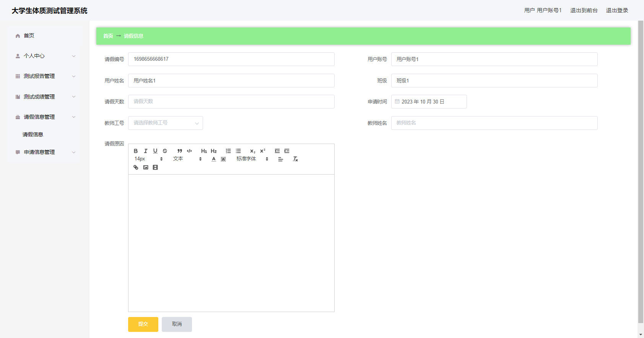The width and height of the screenshot is (644, 338).
Task: Focus the 班级 input field
Action: click(494, 81)
